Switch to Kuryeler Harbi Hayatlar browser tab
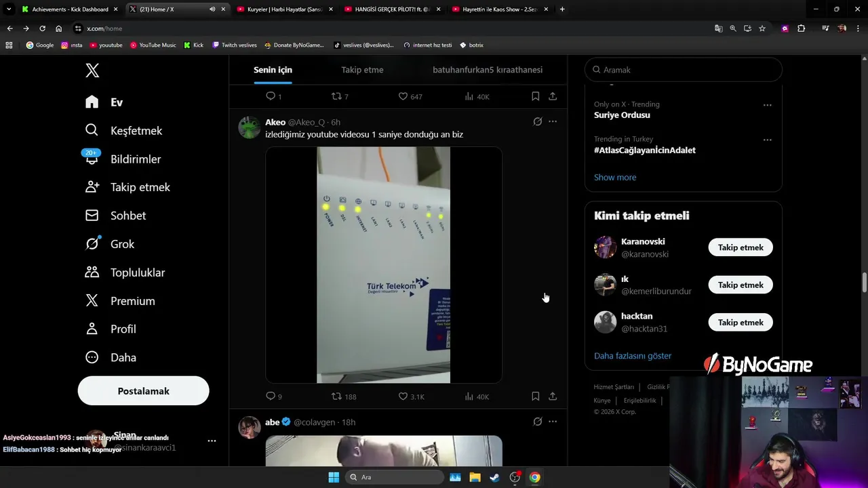 tap(285, 9)
